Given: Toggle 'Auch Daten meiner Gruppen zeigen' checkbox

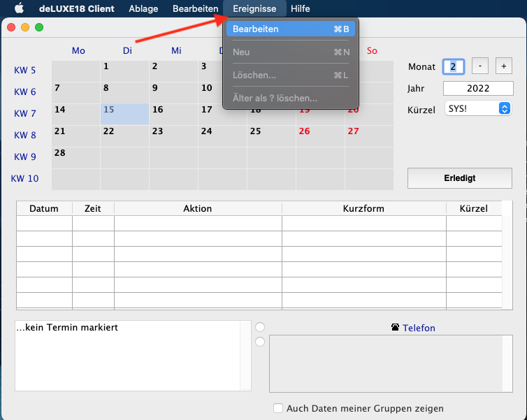Looking at the screenshot, I should [x=279, y=408].
